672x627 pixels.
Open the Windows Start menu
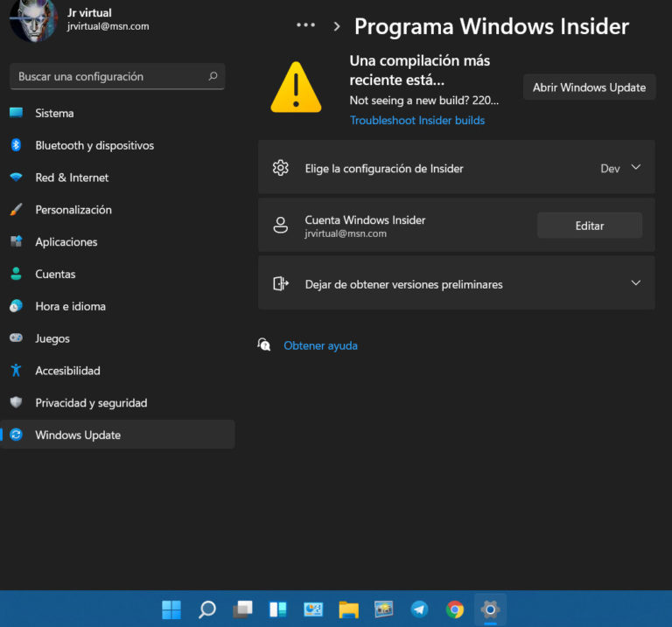171,609
